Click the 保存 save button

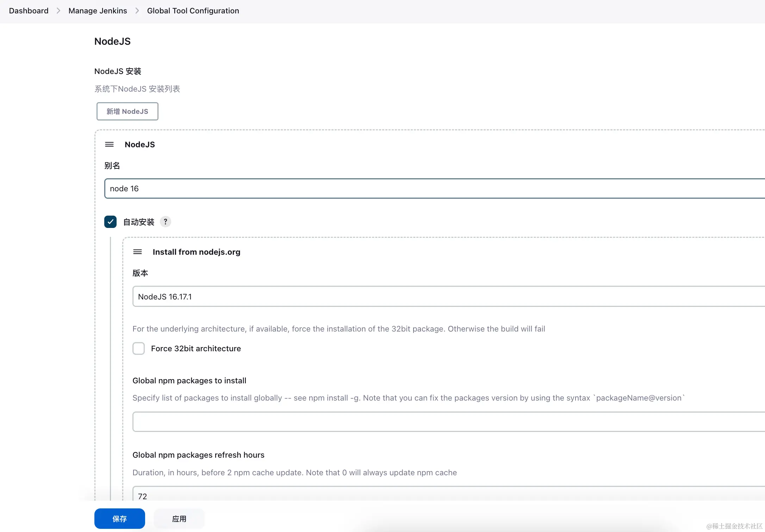coord(119,519)
